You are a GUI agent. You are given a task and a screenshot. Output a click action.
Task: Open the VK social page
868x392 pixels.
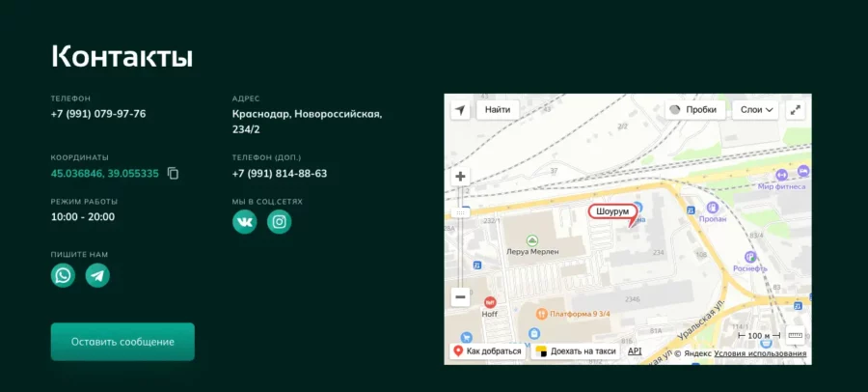244,222
